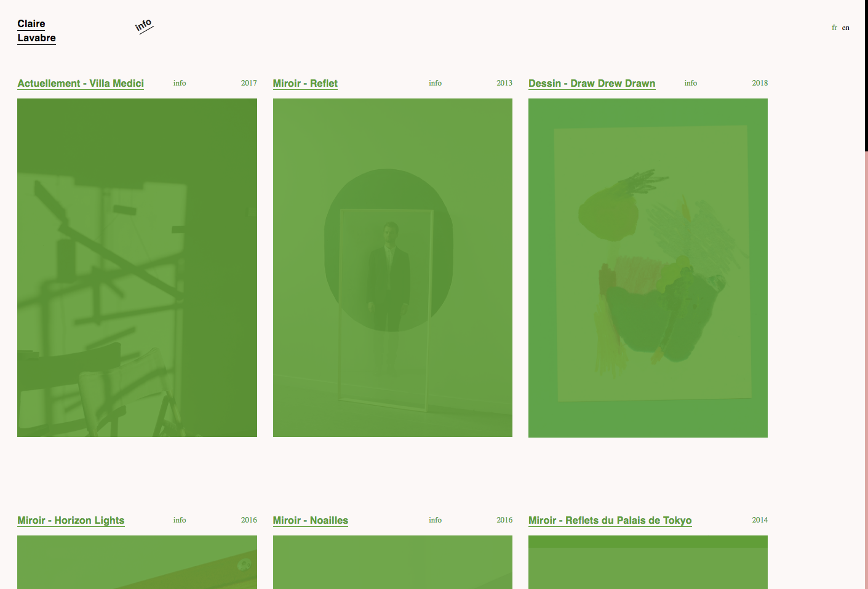Viewport: 868px width, 589px height.
Task: Click the Miroir - Noailles image
Action: coord(392,562)
